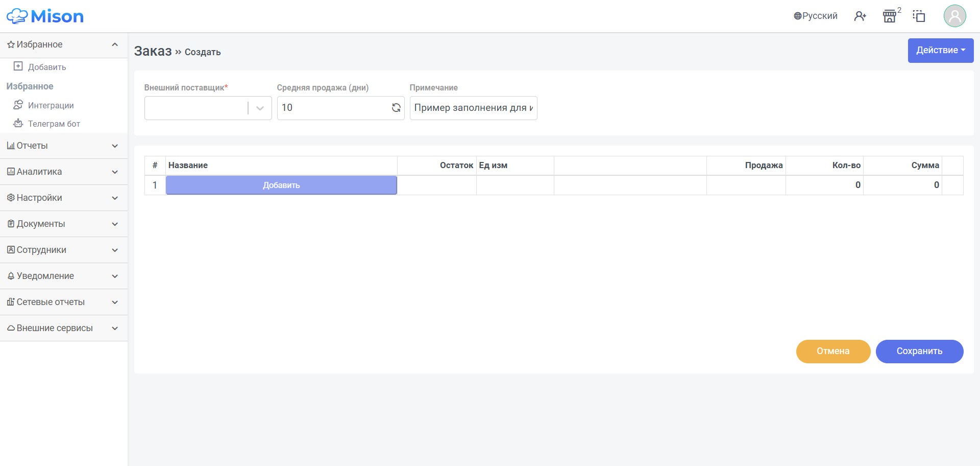
Task: Expand the Документы menu
Action: pos(64,224)
